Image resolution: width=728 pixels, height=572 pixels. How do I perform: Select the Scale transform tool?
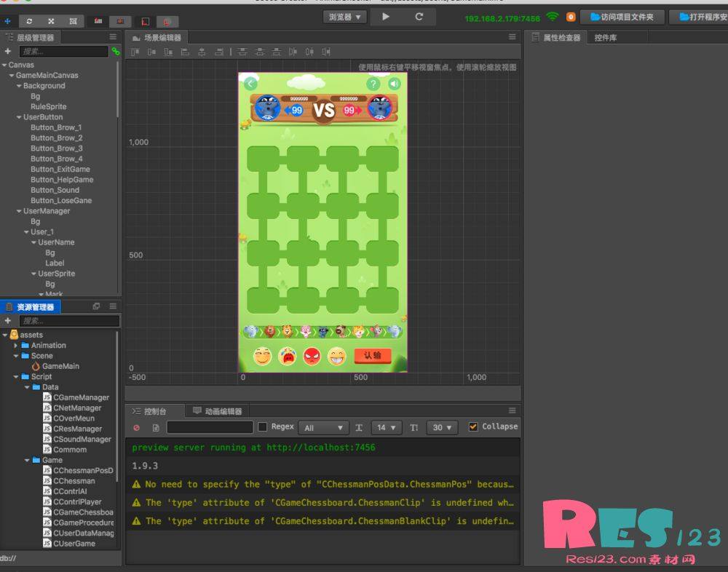pos(51,21)
